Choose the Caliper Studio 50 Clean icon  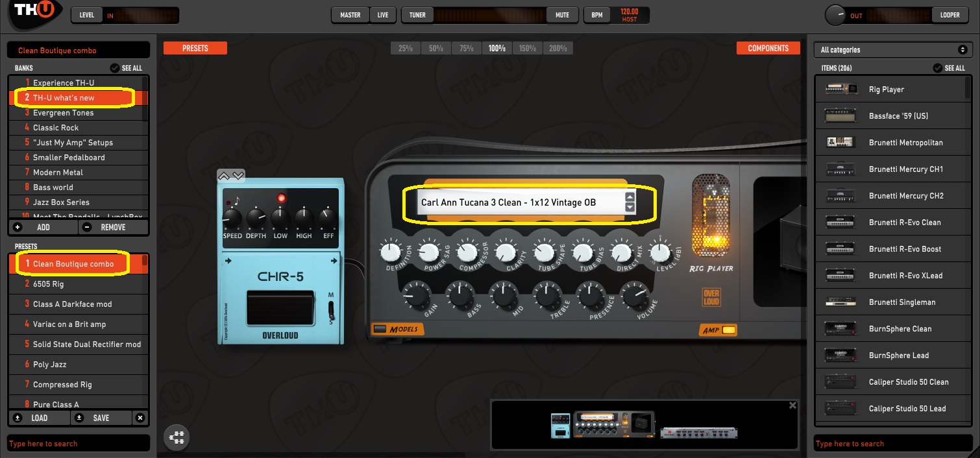tap(842, 382)
